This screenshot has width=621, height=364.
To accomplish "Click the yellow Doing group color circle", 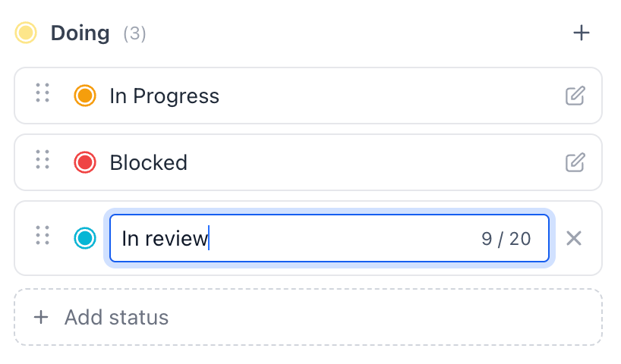I will click(26, 33).
